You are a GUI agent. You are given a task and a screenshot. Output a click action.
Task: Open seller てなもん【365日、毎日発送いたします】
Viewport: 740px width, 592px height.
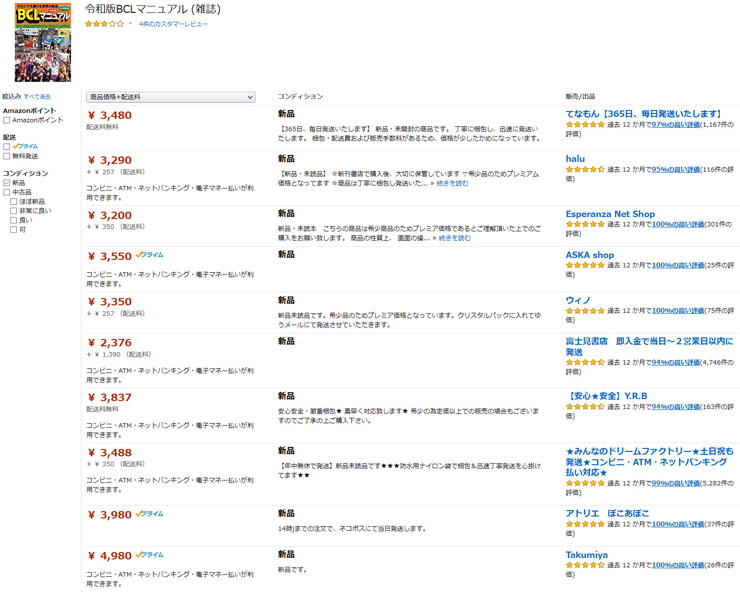click(x=643, y=114)
